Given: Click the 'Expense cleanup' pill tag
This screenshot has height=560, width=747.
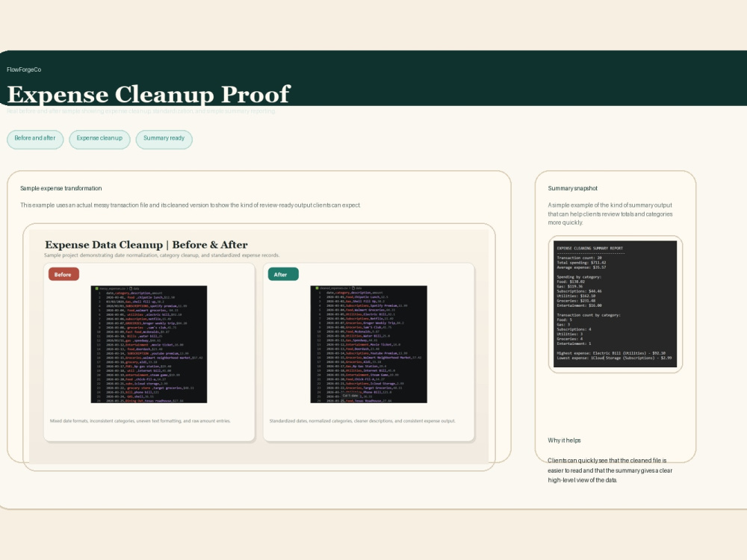Looking at the screenshot, I should point(99,139).
